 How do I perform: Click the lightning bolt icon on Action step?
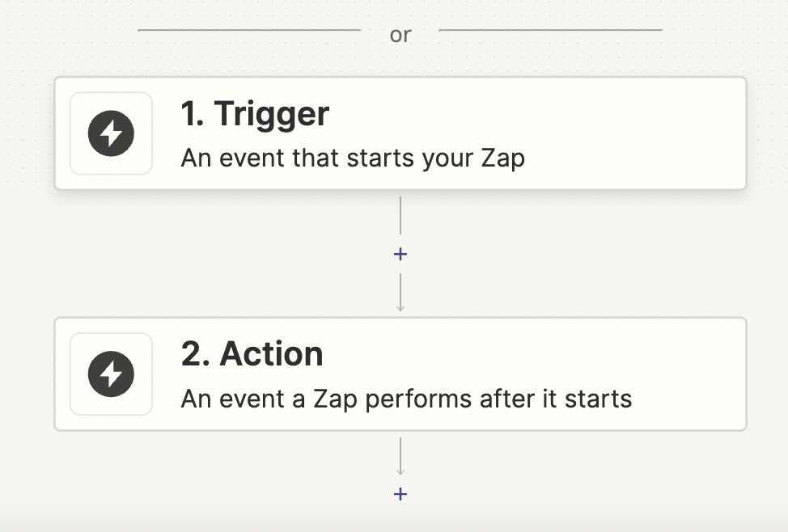(111, 374)
